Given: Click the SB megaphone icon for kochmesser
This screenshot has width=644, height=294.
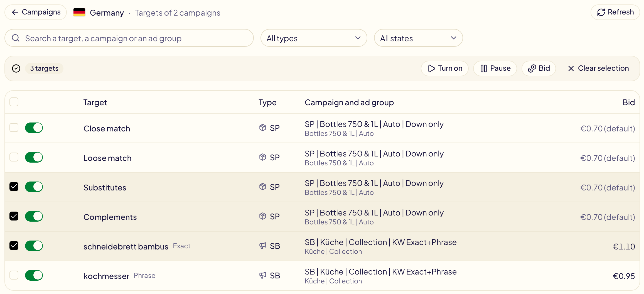Looking at the screenshot, I should coord(263,275).
